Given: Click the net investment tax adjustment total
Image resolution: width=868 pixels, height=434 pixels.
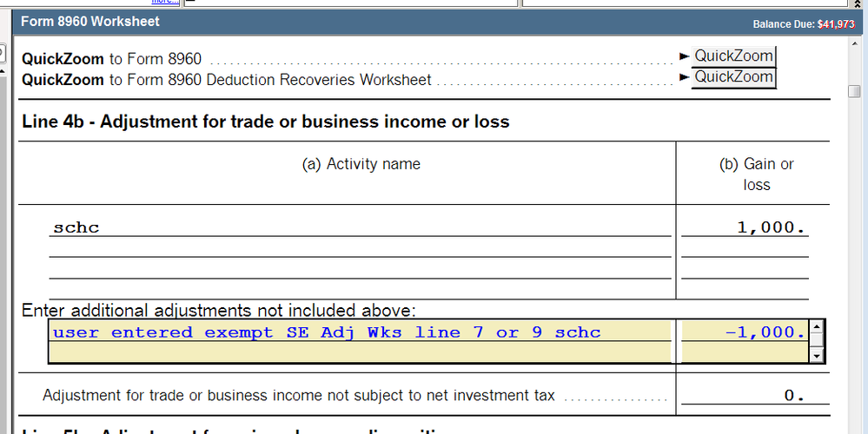Looking at the screenshot, I should click(x=745, y=396).
